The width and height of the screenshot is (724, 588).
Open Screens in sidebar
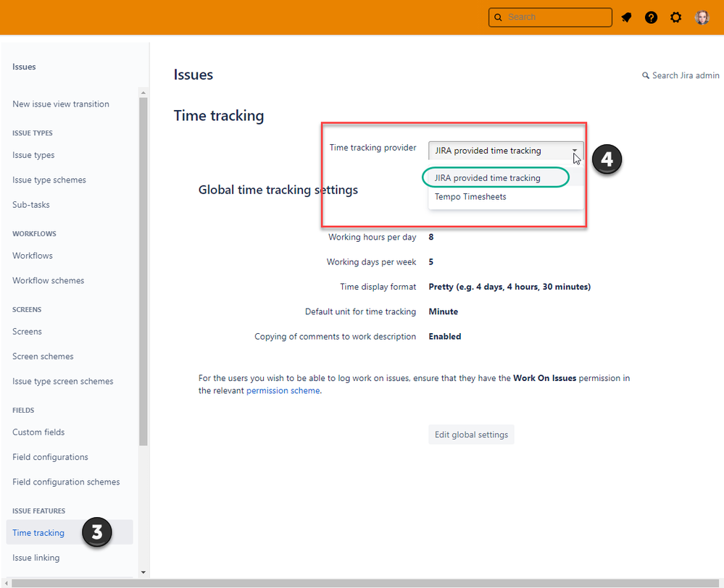[27, 332]
